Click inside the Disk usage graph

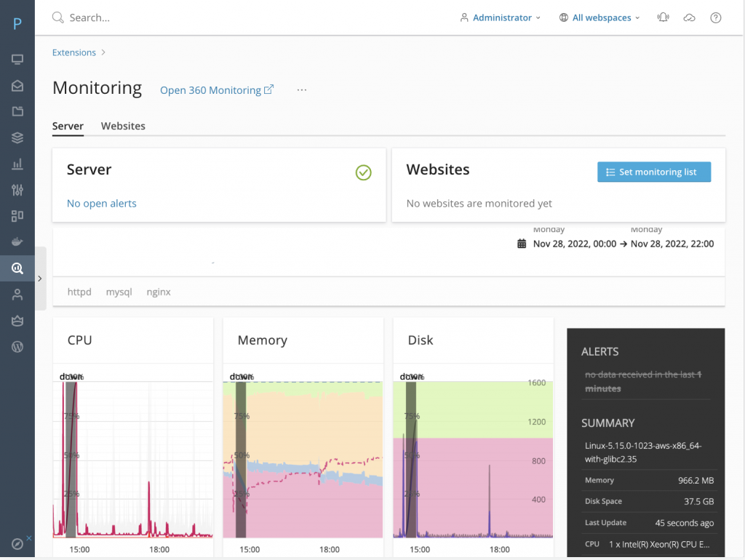473,460
